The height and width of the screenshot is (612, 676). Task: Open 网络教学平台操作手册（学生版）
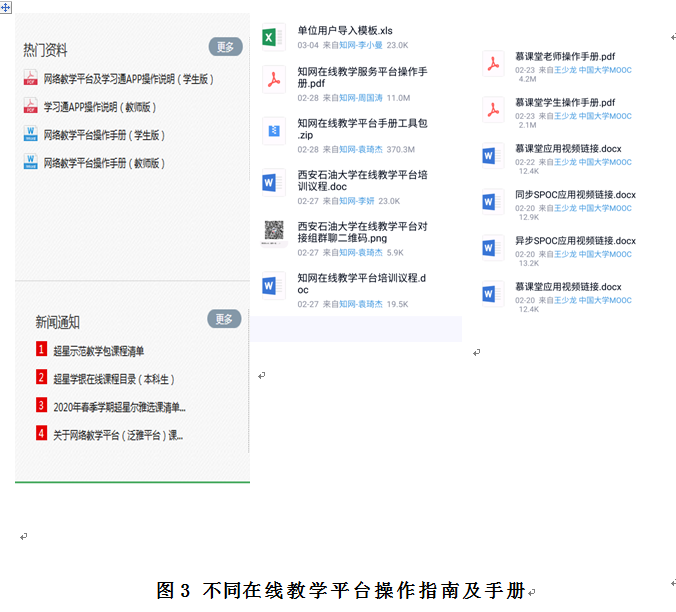(x=104, y=135)
